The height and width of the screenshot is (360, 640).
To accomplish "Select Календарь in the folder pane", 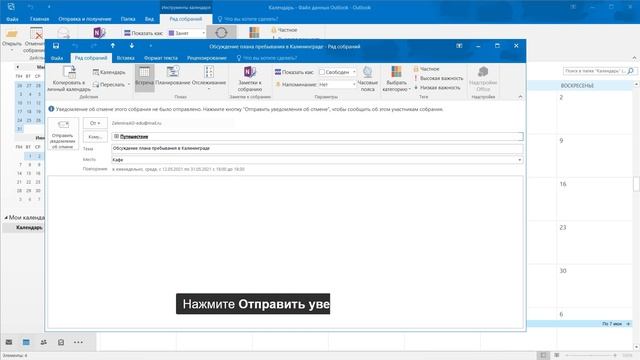I will [29, 227].
